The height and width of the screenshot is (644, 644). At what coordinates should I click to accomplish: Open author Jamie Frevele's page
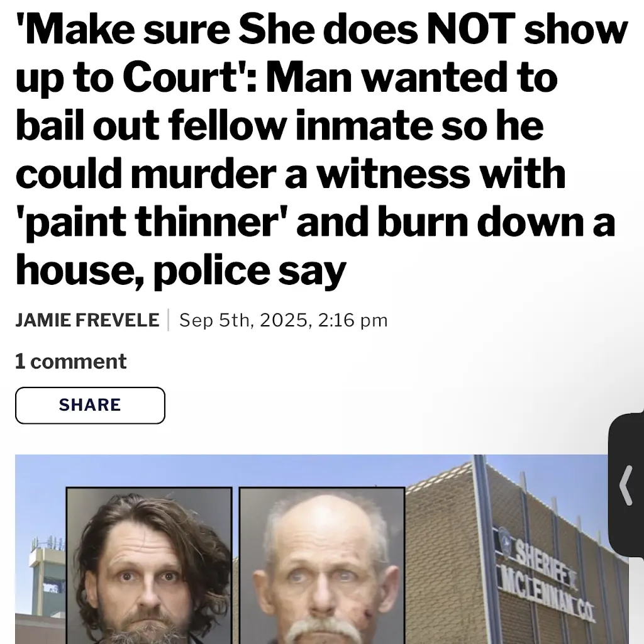tap(87, 320)
